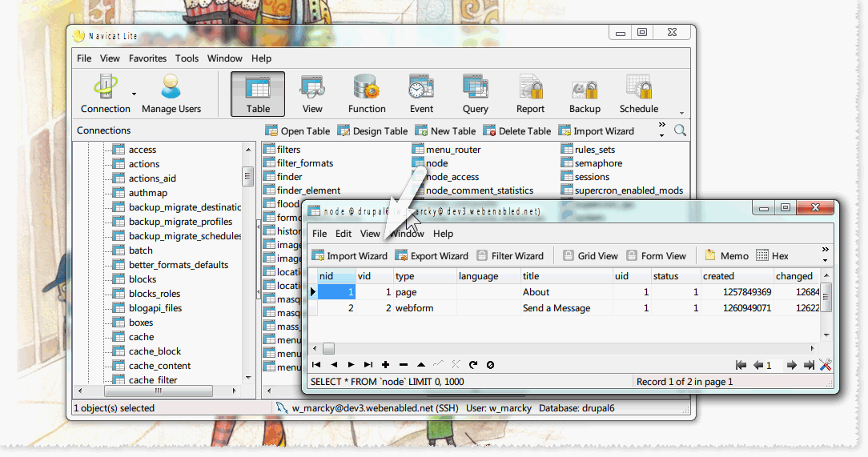868x457 pixels.
Task: Open the Backup section
Action: [585, 94]
